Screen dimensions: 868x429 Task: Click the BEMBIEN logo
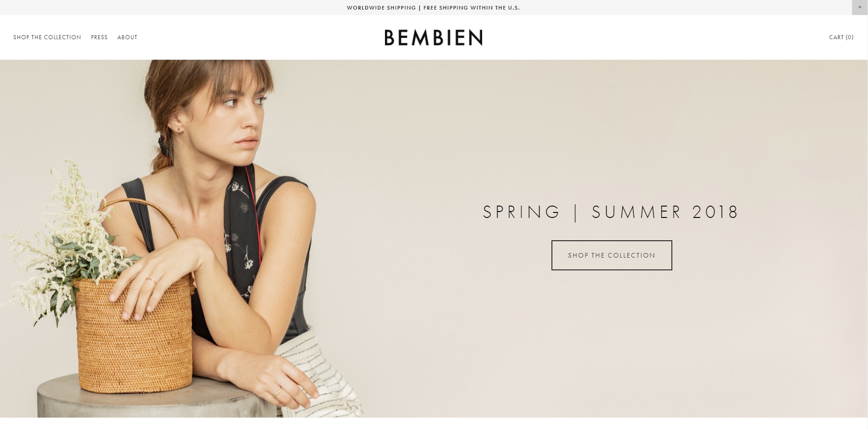pyautogui.click(x=433, y=37)
